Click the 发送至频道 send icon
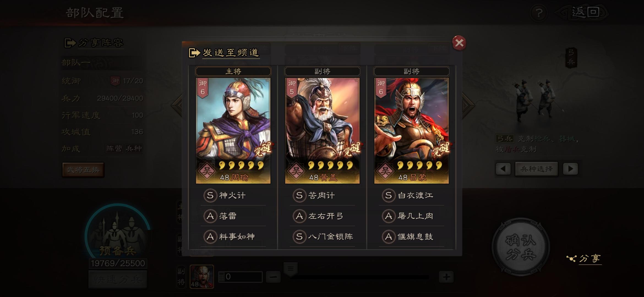The height and width of the screenshot is (297, 644). click(x=194, y=53)
